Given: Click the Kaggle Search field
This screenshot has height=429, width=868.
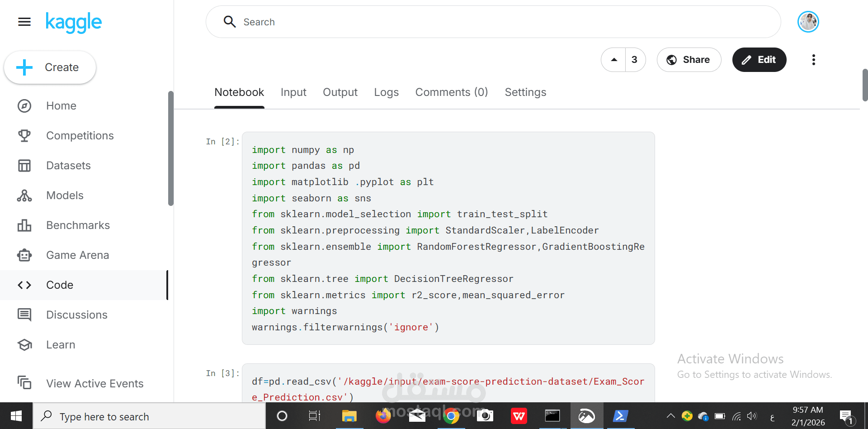Looking at the screenshot, I should 493,22.
